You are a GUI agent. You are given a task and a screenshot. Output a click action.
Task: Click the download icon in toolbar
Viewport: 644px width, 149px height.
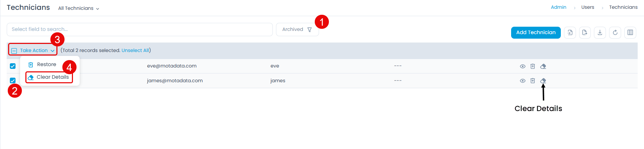(x=600, y=33)
